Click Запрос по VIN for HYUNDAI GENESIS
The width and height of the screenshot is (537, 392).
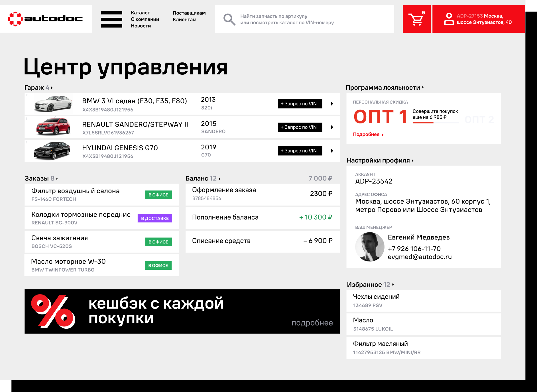coord(300,151)
